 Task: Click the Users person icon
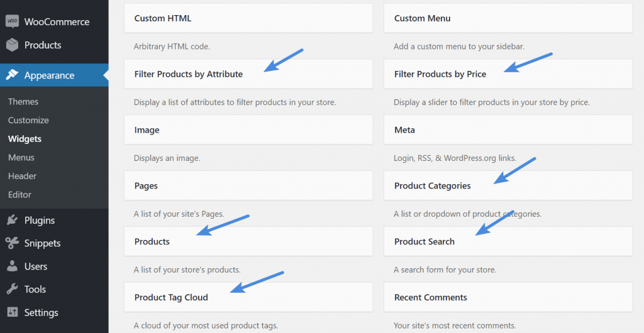pyautogui.click(x=13, y=266)
